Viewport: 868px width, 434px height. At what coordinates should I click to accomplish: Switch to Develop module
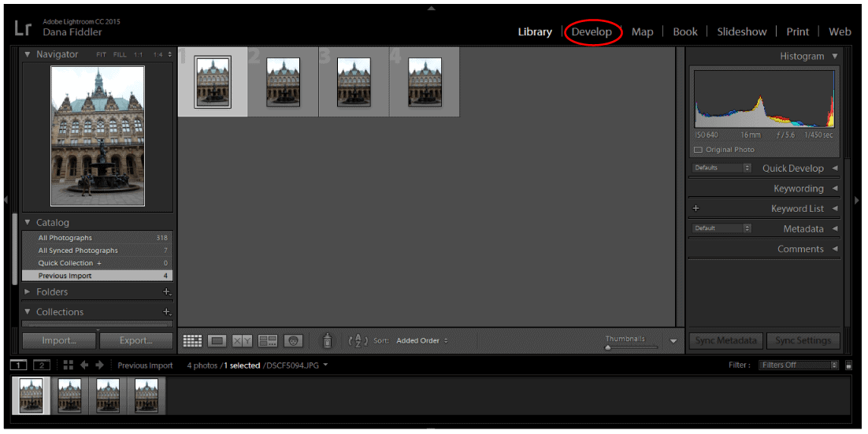(592, 32)
